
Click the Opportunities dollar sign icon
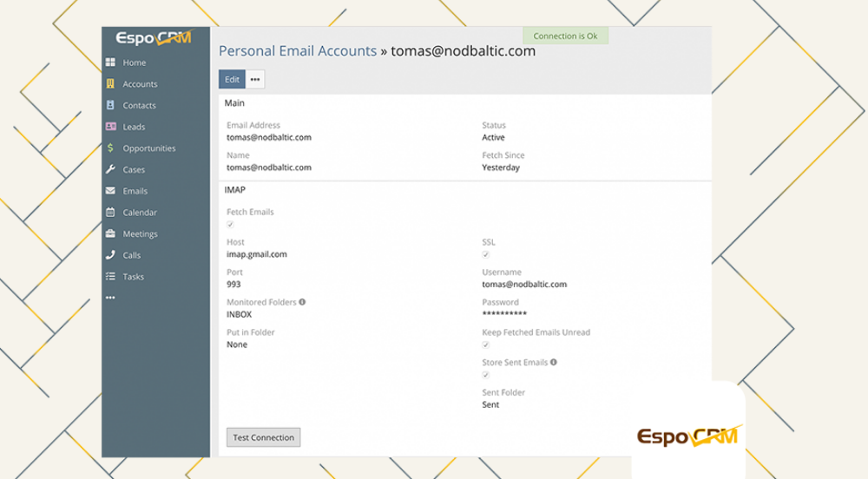110,148
